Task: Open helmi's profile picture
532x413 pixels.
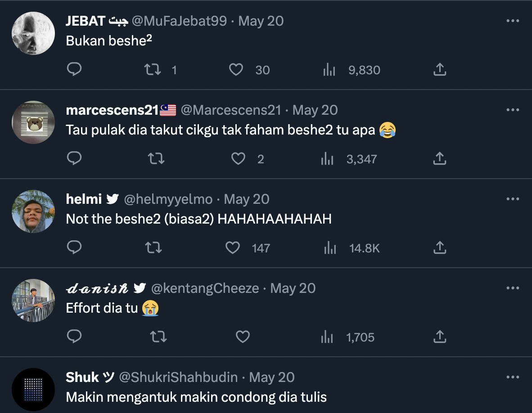Action: [33, 211]
